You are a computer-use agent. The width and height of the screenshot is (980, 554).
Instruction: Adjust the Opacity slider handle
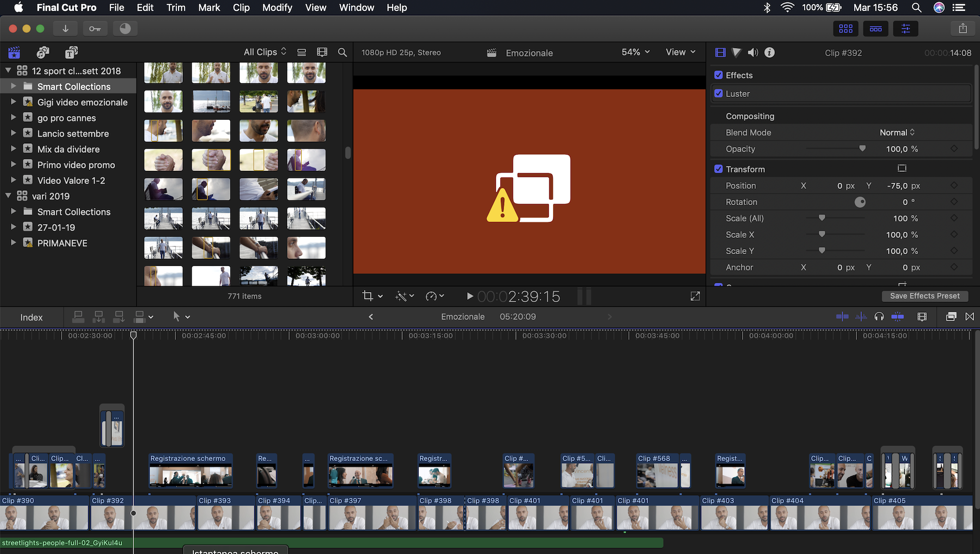[862, 149]
